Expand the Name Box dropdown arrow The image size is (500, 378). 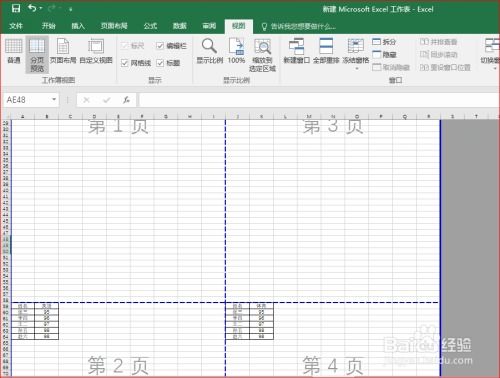click(54, 99)
